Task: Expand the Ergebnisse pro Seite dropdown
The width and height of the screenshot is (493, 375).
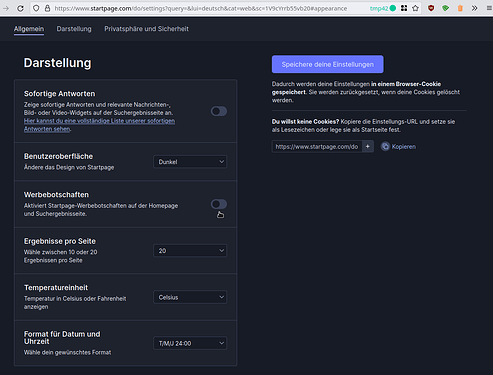Action: tap(190, 251)
